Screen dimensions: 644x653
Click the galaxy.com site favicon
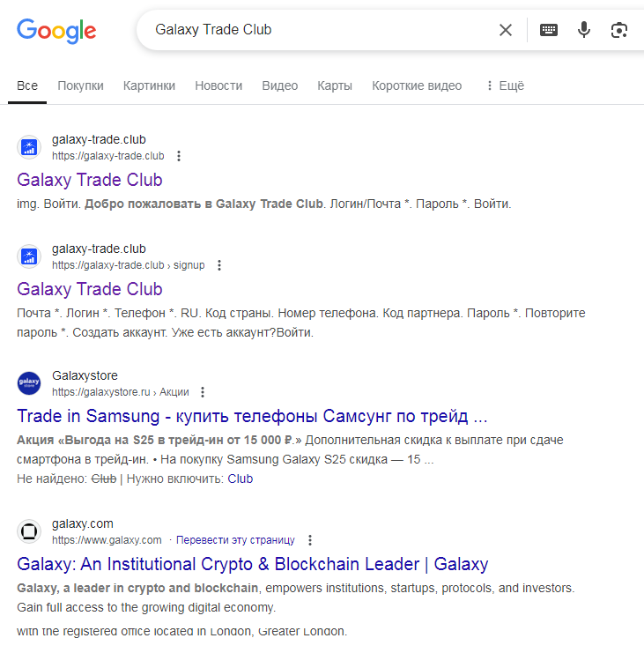click(30, 531)
